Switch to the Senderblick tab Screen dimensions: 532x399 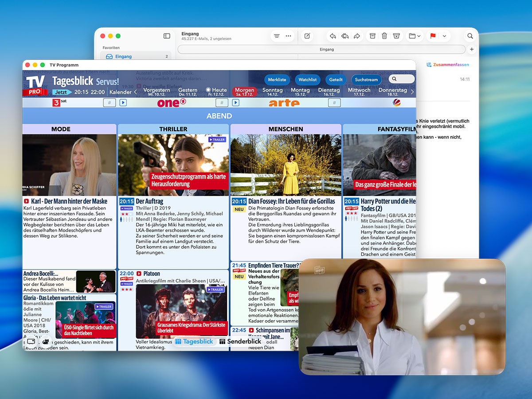point(240,341)
